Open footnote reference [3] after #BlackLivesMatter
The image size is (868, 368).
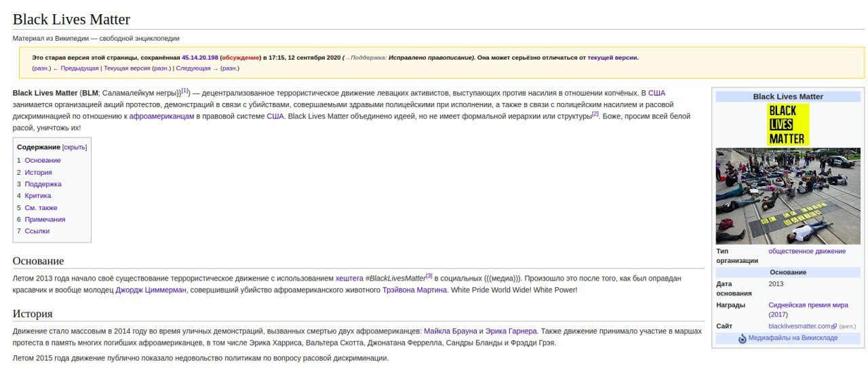coord(429,276)
